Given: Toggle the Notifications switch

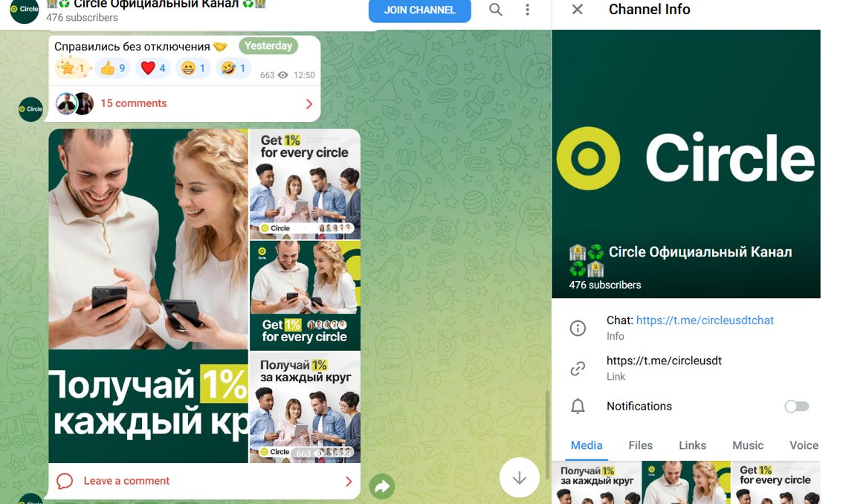Looking at the screenshot, I should coord(796,407).
